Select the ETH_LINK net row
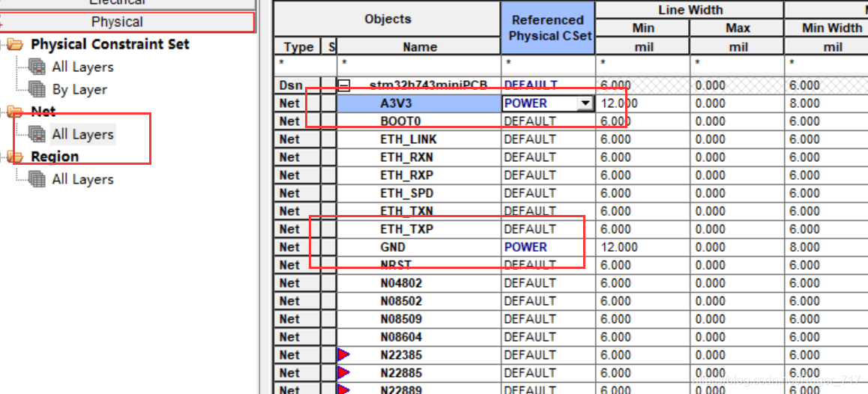This screenshot has height=394, width=868. click(x=408, y=139)
